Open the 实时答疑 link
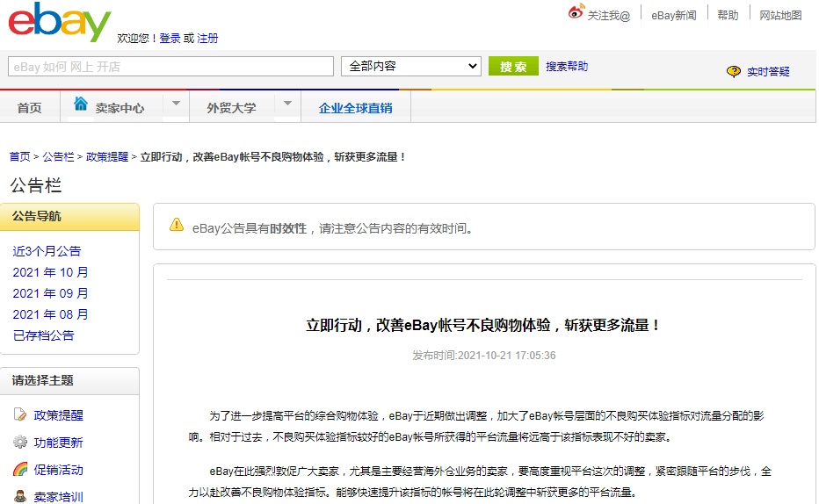The width and height of the screenshot is (819, 504). [x=768, y=71]
